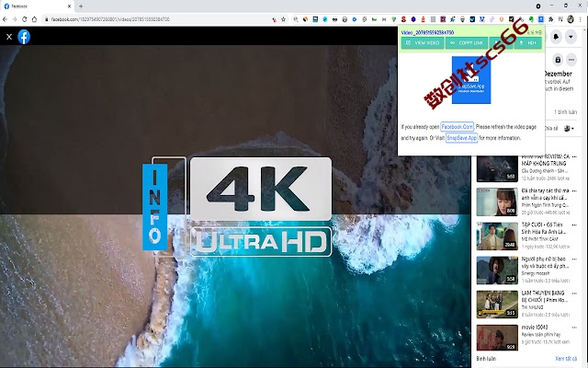Open 'Đã chia tay' video title
This screenshot has width=588, height=368.
click(545, 194)
